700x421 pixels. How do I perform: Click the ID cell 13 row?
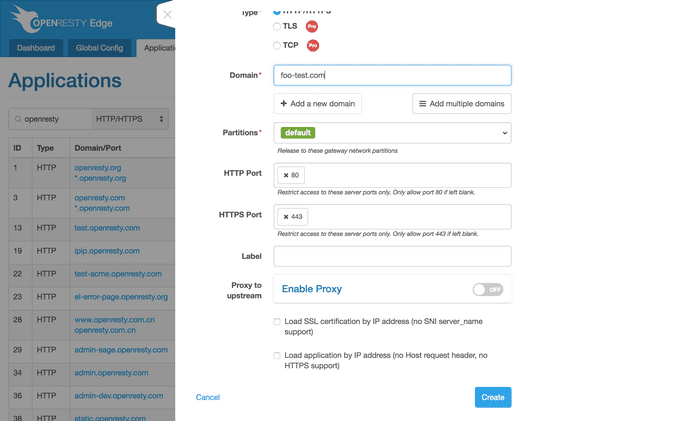(x=17, y=228)
